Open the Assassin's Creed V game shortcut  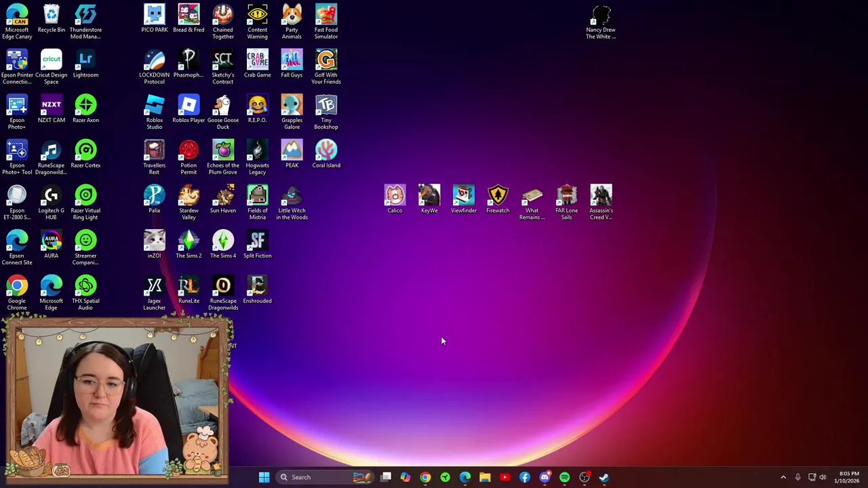[x=601, y=203]
